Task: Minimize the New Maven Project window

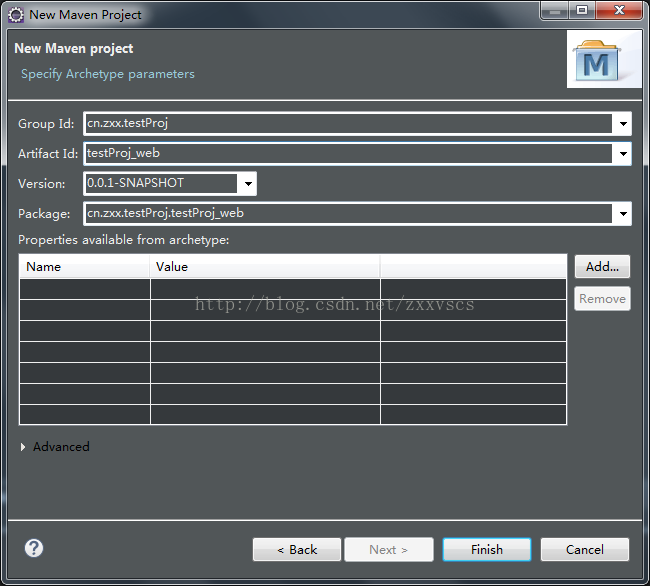Action: (555, 10)
